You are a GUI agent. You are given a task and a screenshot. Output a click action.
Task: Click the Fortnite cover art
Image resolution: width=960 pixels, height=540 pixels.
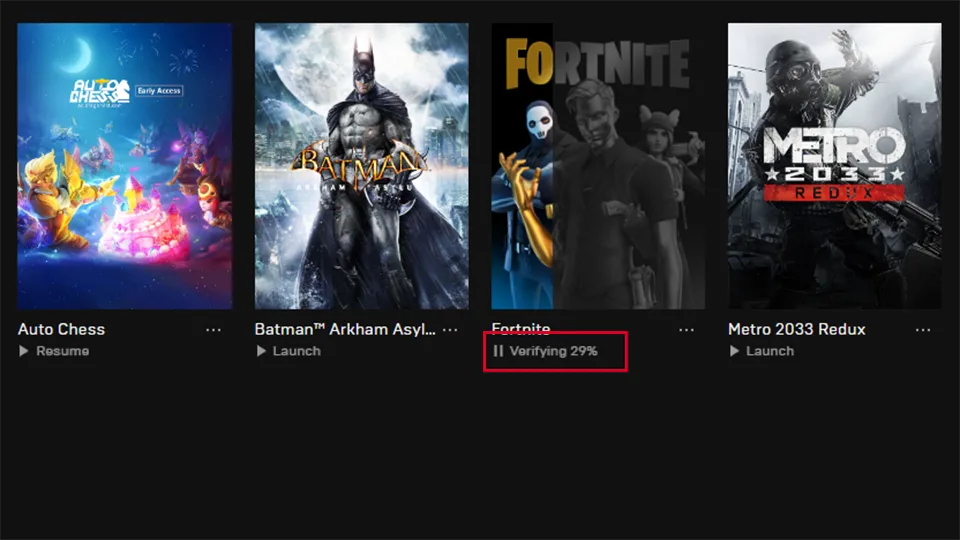(598, 166)
